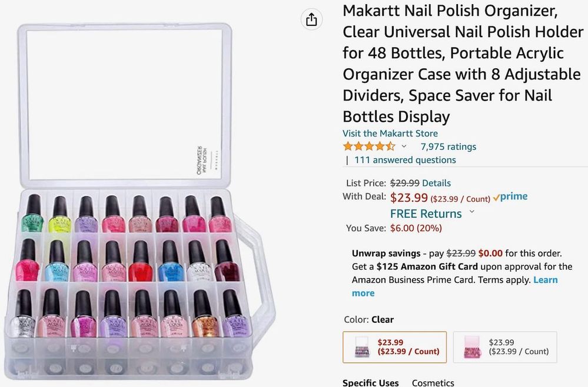Click the You Save $6.00 amount
588x387 pixels.
click(x=416, y=228)
